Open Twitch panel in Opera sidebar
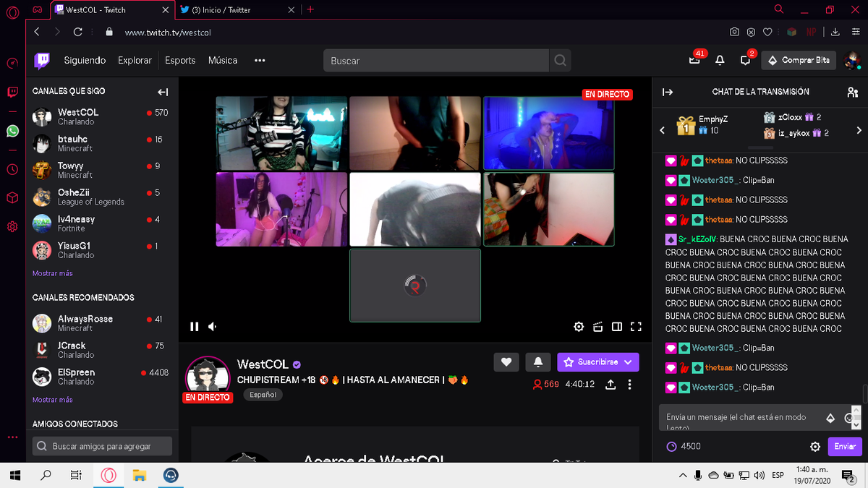The width and height of the screenshot is (868, 488). point(12,91)
